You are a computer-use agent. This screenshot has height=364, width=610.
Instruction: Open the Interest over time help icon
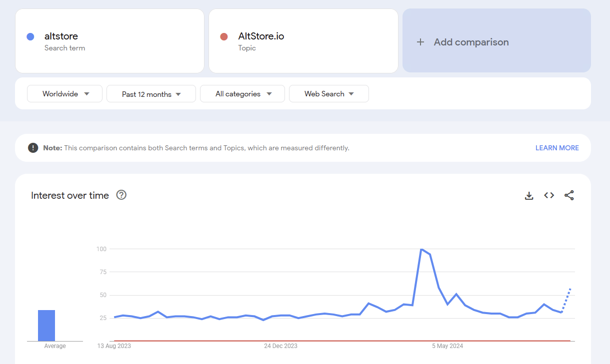click(x=121, y=195)
